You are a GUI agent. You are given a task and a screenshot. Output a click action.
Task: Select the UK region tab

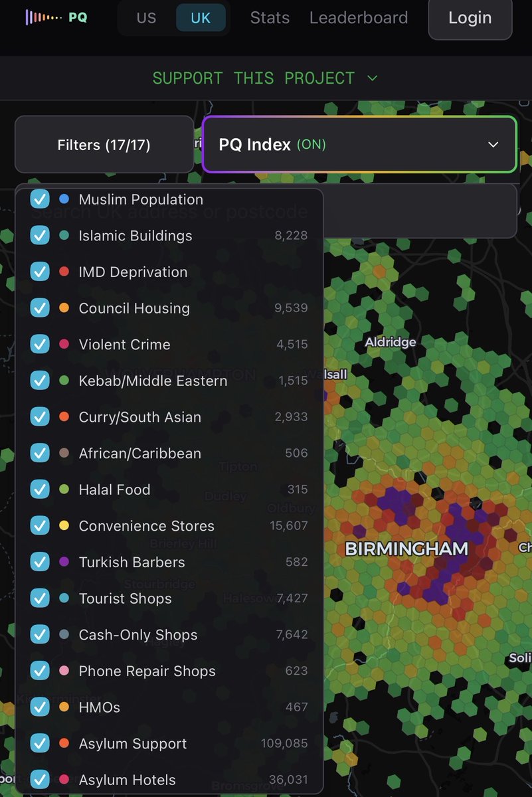tap(201, 18)
